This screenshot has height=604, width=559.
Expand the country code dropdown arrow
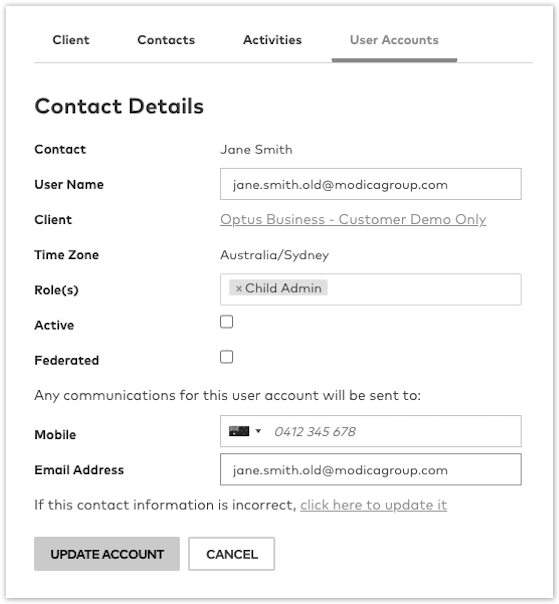pos(259,431)
